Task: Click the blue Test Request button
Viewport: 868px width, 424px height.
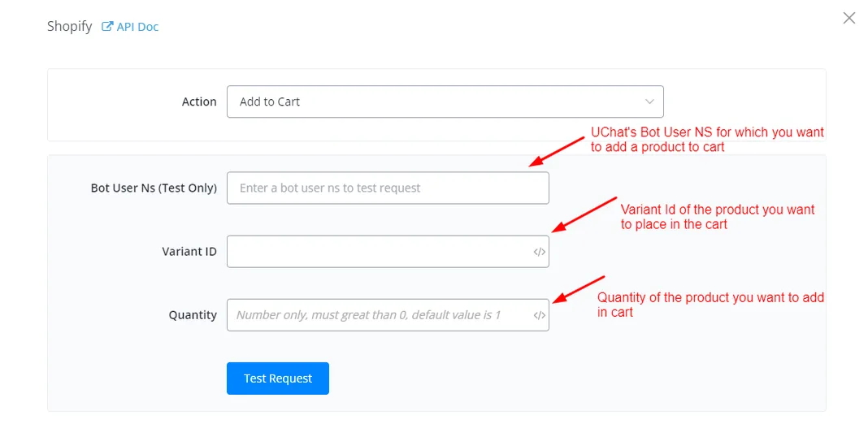Action: (x=278, y=379)
